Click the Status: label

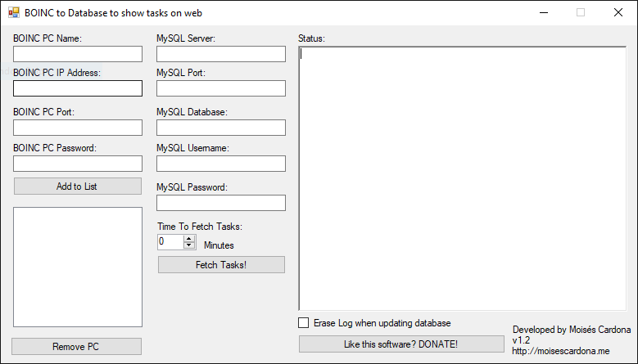pos(311,38)
